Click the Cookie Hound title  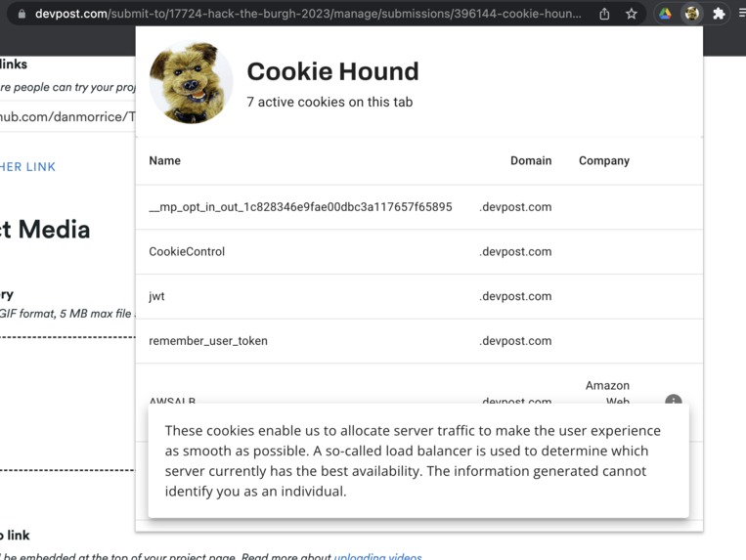tap(332, 71)
